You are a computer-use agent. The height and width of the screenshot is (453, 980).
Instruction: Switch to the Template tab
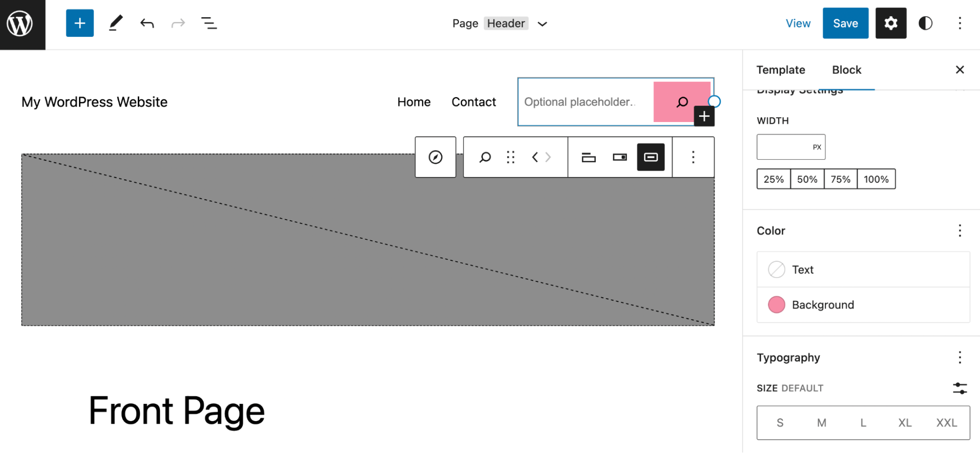(780, 70)
